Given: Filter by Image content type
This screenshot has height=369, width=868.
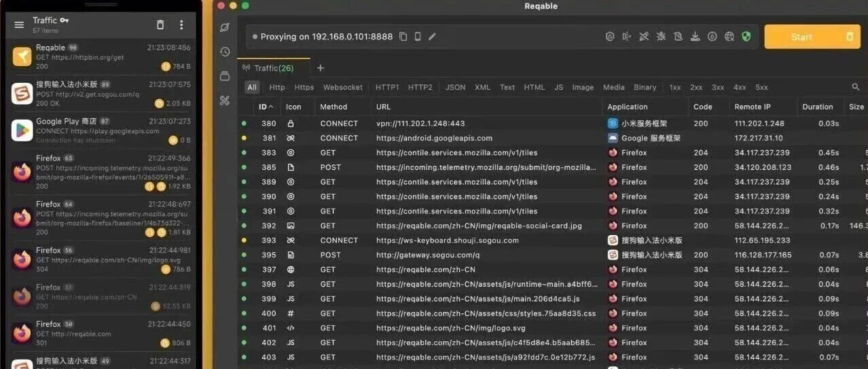Looking at the screenshot, I should tap(583, 87).
